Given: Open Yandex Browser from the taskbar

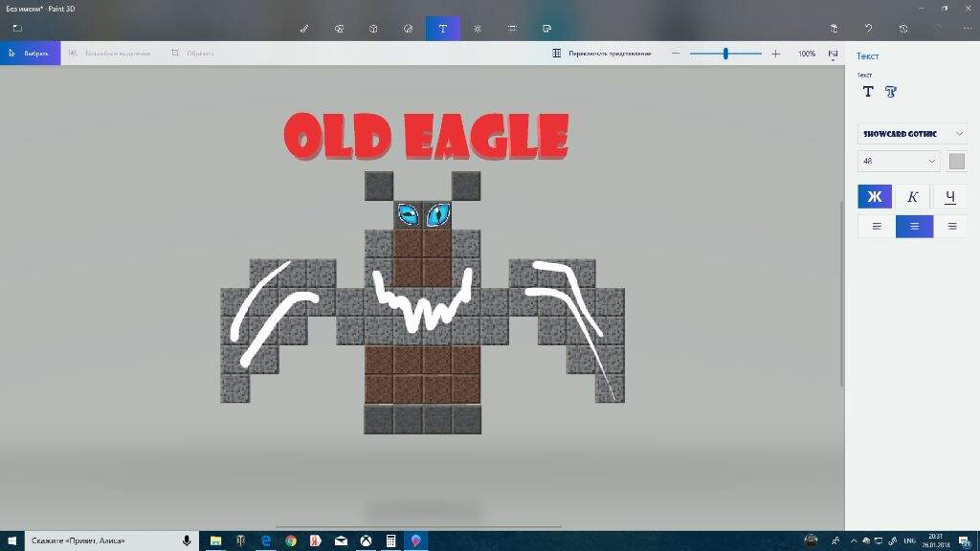Looking at the screenshot, I should [316, 541].
